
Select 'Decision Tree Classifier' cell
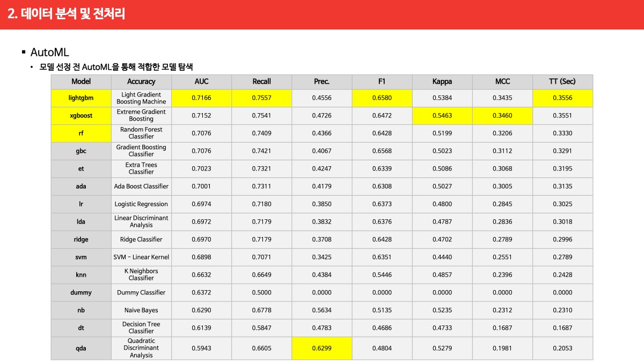(141, 328)
